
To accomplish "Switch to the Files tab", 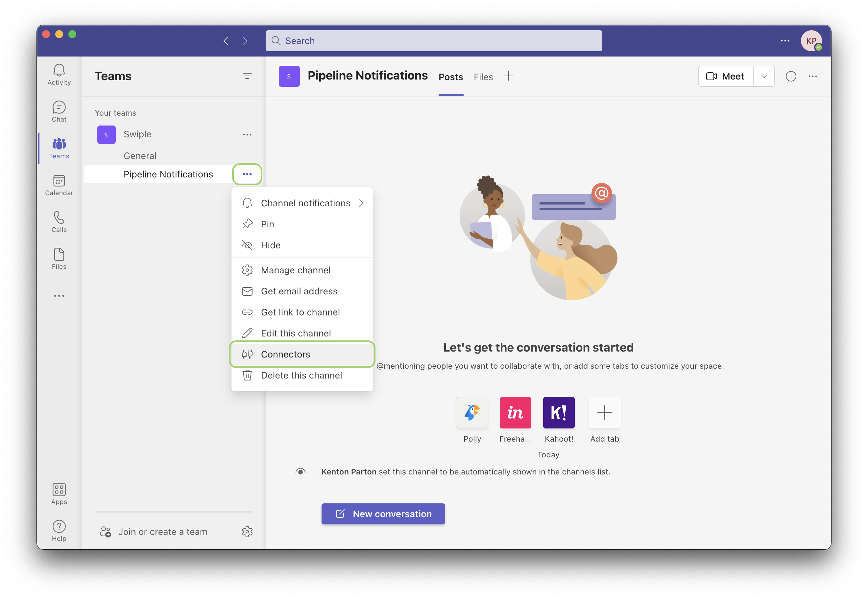I will point(483,77).
